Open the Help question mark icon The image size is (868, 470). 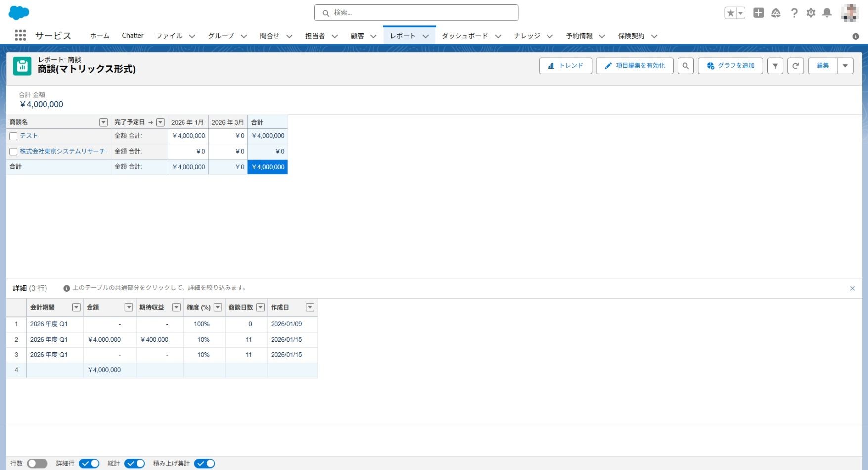point(794,13)
